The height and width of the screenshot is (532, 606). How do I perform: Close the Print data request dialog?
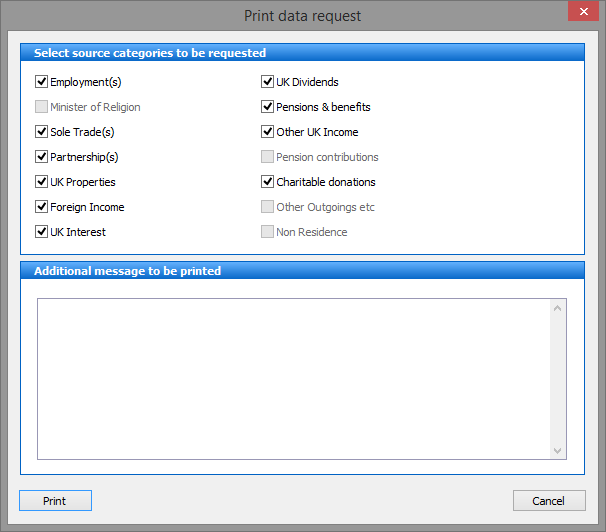(x=584, y=11)
